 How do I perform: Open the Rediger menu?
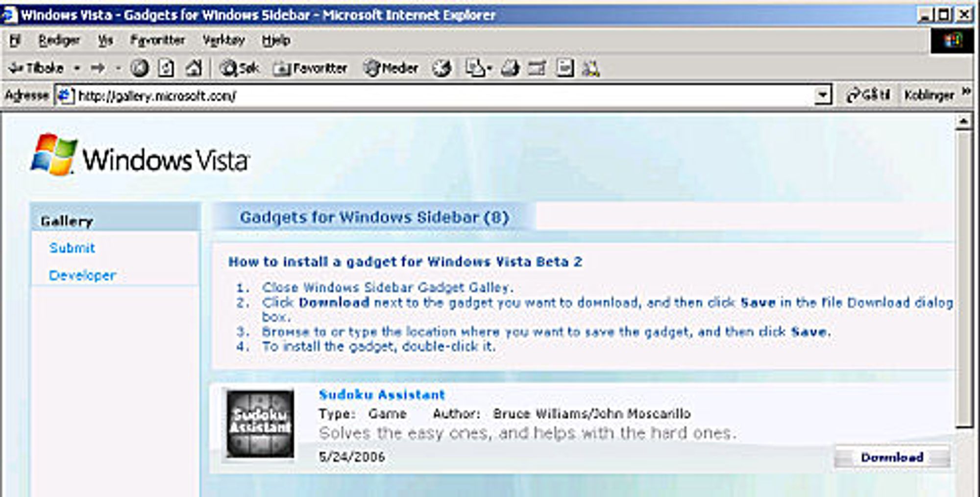pos(59,40)
